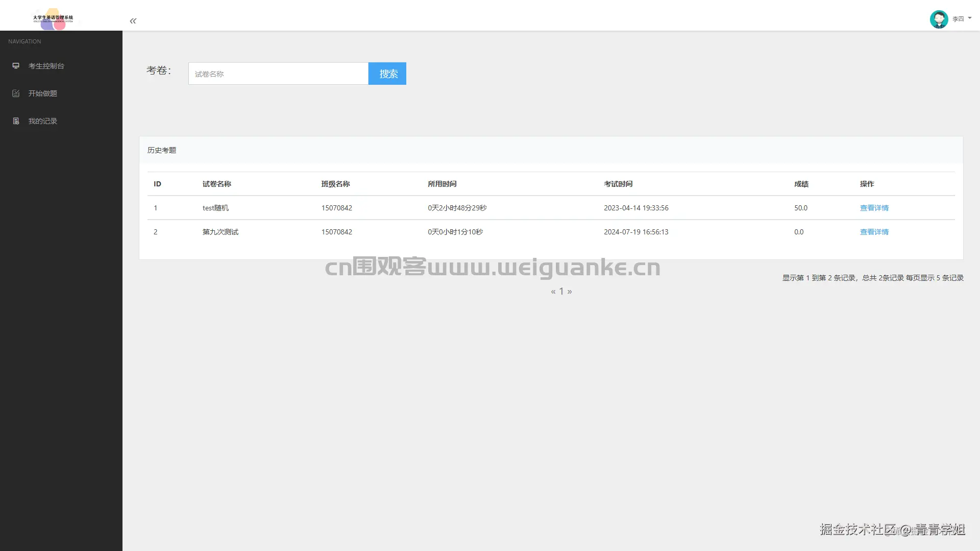The image size is (980, 551).
Task: Click the 第九次测试 exam name cell
Action: tap(220, 232)
